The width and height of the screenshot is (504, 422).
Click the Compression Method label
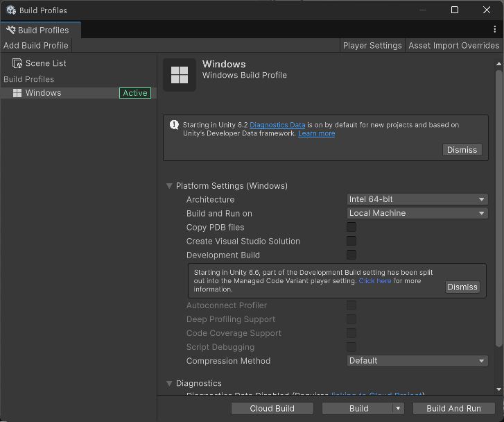[228, 361]
